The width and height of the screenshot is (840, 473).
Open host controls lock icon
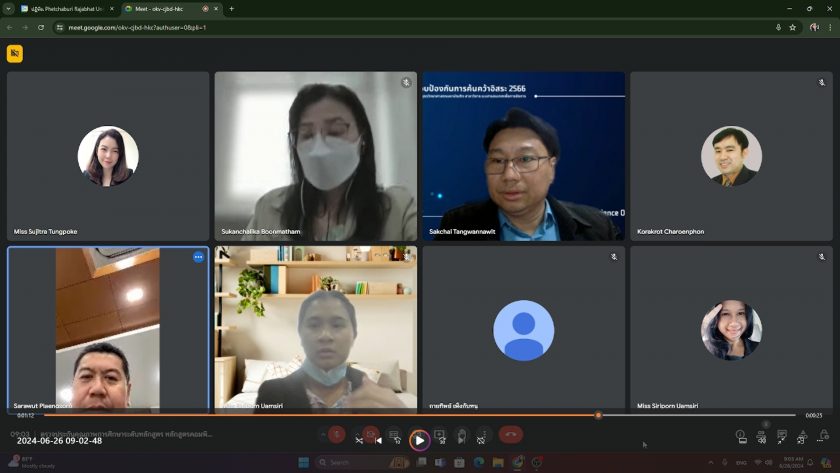823,437
